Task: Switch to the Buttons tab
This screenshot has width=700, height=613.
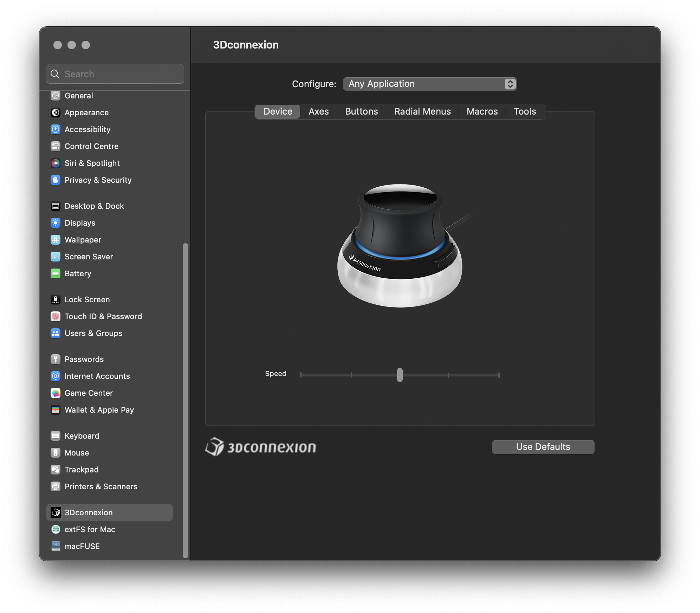Action: click(x=361, y=111)
